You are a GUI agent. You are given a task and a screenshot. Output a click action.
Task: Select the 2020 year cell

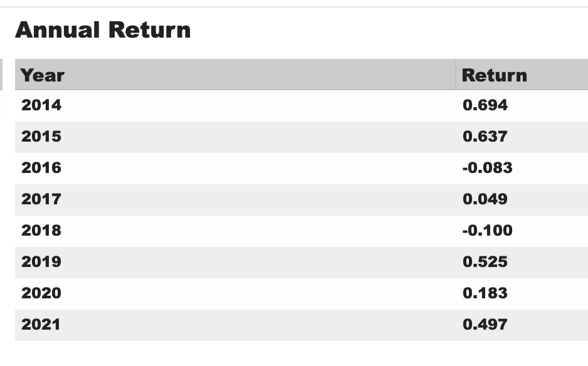(x=41, y=293)
